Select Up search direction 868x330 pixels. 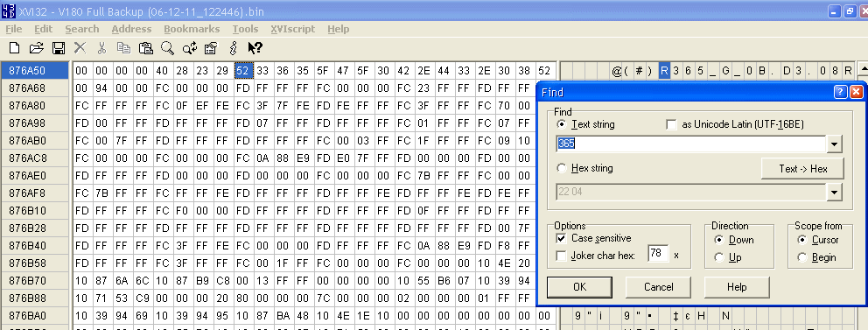[x=718, y=257]
